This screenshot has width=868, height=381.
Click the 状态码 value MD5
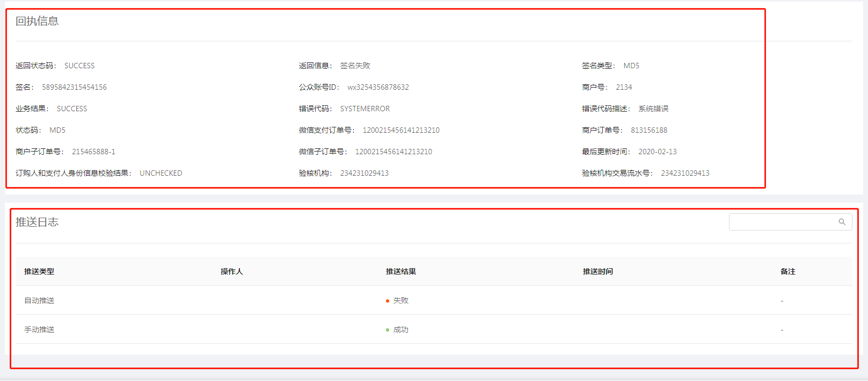pos(57,130)
